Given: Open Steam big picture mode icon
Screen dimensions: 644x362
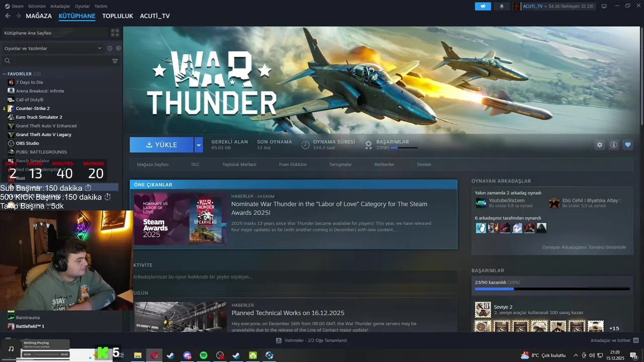Looking at the screenshot, I should click(604, 6).
